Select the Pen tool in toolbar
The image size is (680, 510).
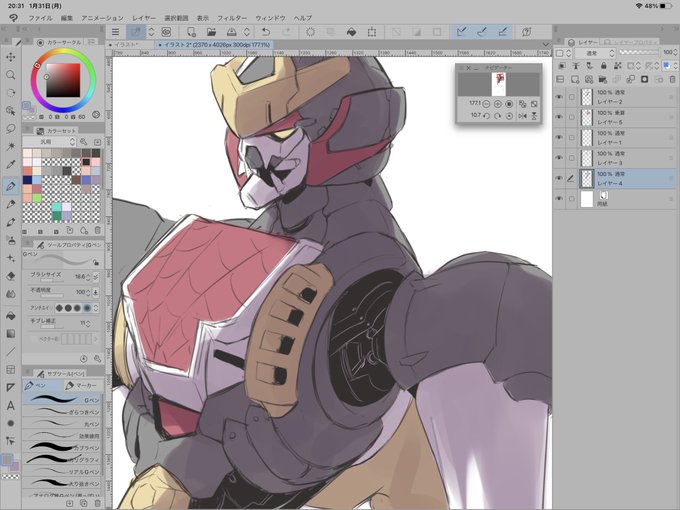tap(10, 186)
